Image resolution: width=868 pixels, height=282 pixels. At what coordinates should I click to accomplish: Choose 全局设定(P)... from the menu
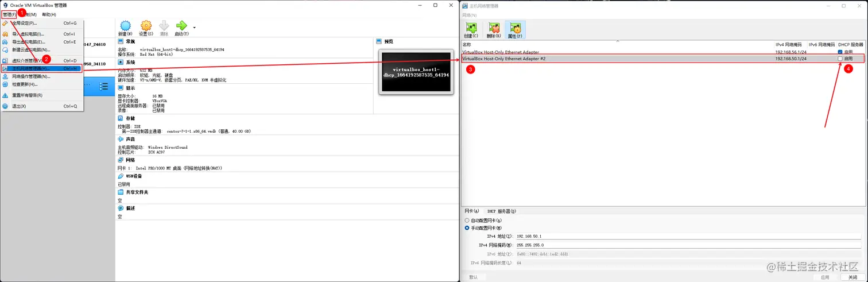[x=42, y=24]
